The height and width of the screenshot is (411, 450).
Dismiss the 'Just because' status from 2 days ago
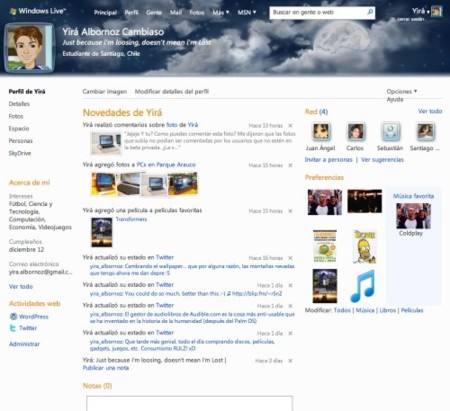pyautogui.click(x=290, y=361)
